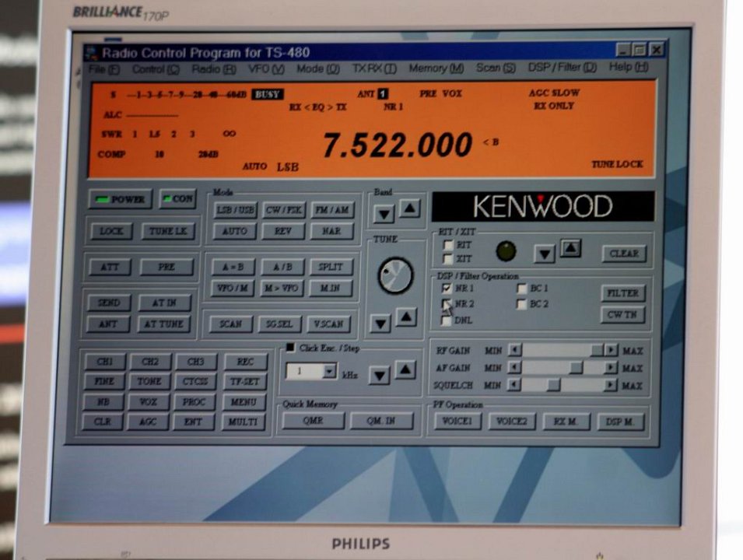Check the BC 2 checkbox
743x560 pixels.
pos(521,303)
